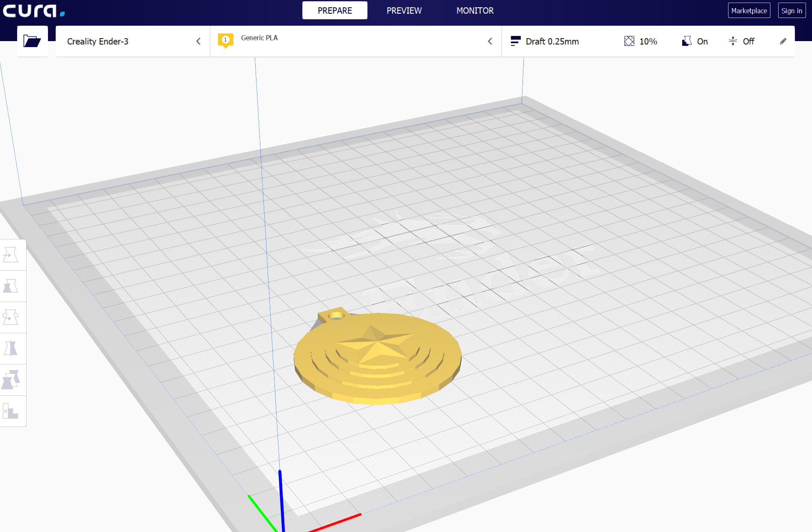Screen dimensions: 812x532
Task: Open a file with the folder icon
Action: tap(32, 41)
